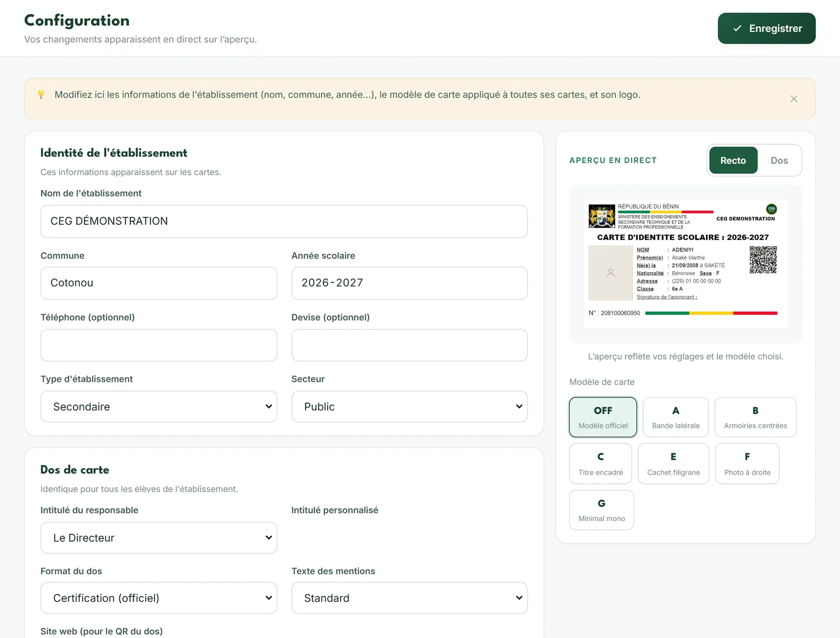This screenshot has width=840, height=638.
Task: Focus the Téléphone optional field
Action: 159,345
